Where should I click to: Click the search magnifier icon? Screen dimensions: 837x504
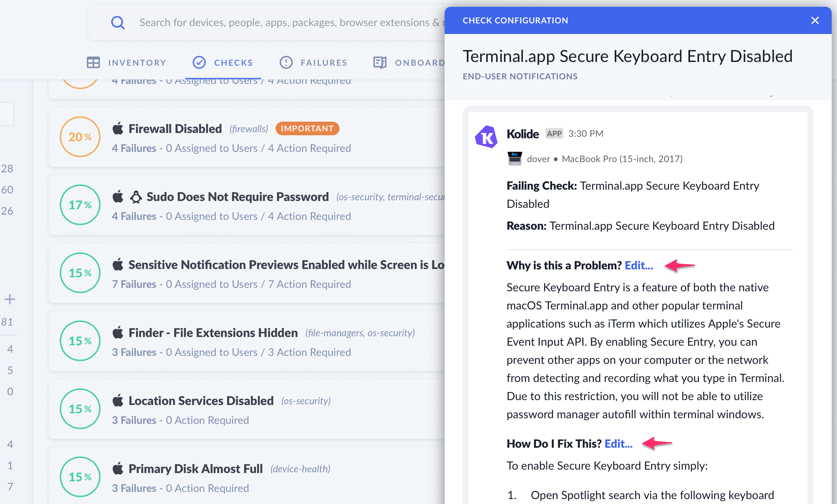[x=118, y=23]
